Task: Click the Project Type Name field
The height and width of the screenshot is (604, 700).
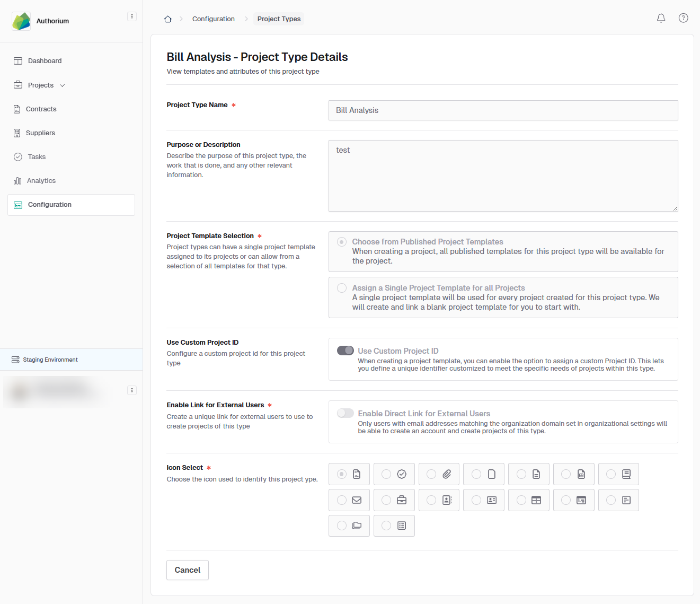Action: 503,110
